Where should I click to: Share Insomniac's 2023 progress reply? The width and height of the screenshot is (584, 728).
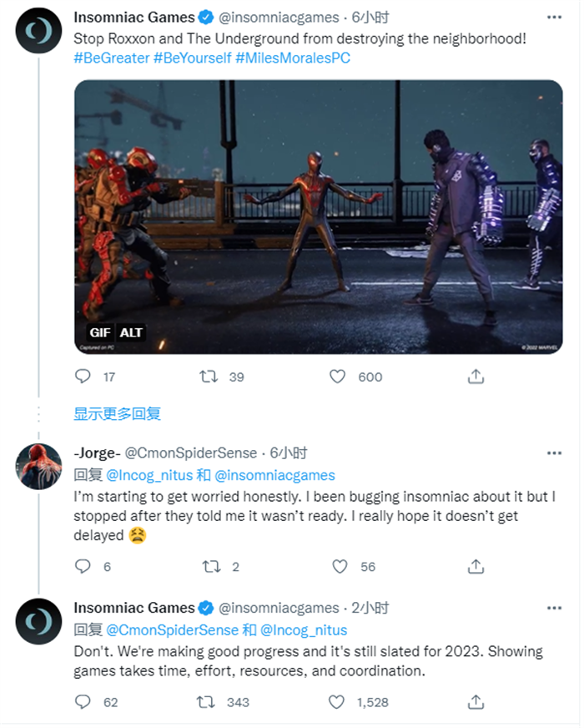point(476,702)
